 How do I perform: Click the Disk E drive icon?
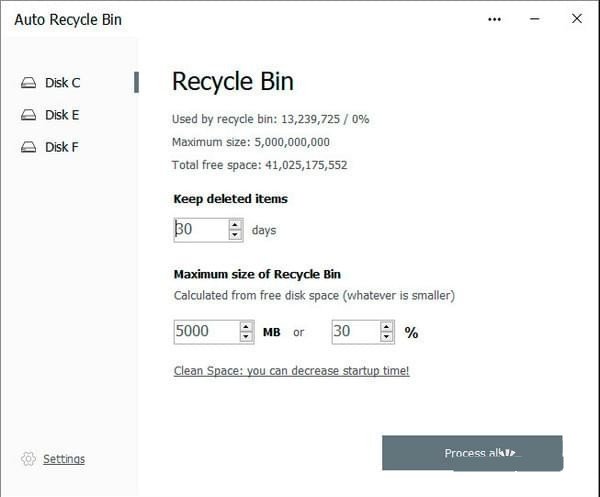(28, 115)
